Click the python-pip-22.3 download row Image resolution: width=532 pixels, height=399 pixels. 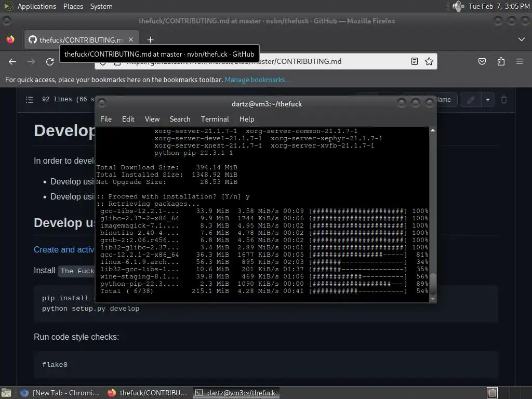tap(264, 284)
